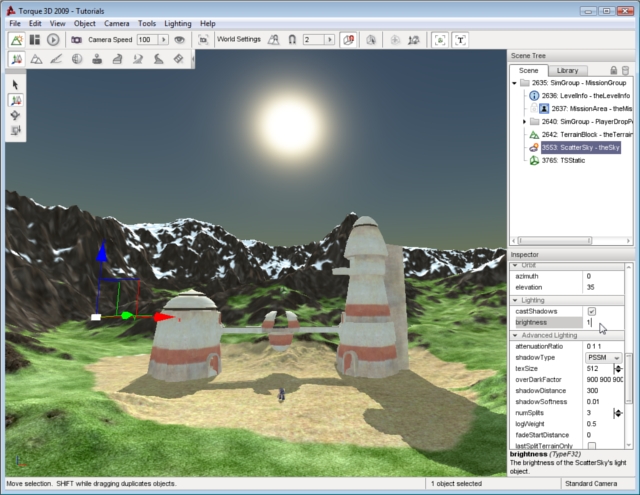
Task: Click the Camera Speed slider arrow
Action: [162, 40]
